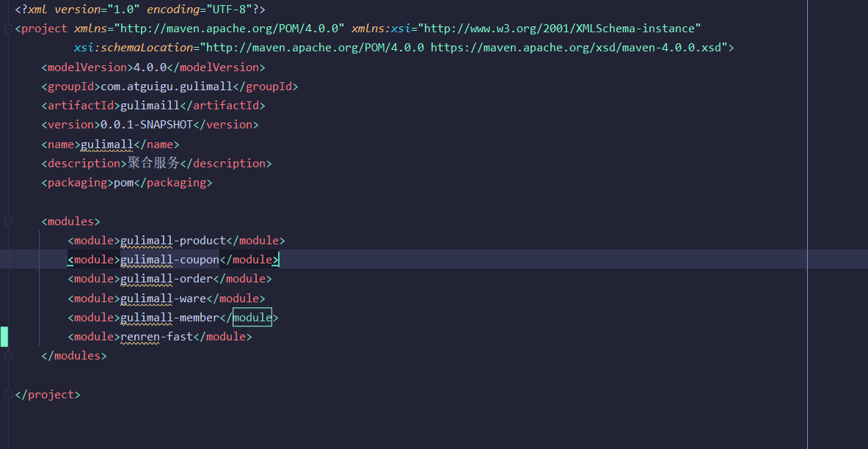This screenshot has height=449, width=868.
Task: Click the opening modelVersion tag
Action: [87, 67]
